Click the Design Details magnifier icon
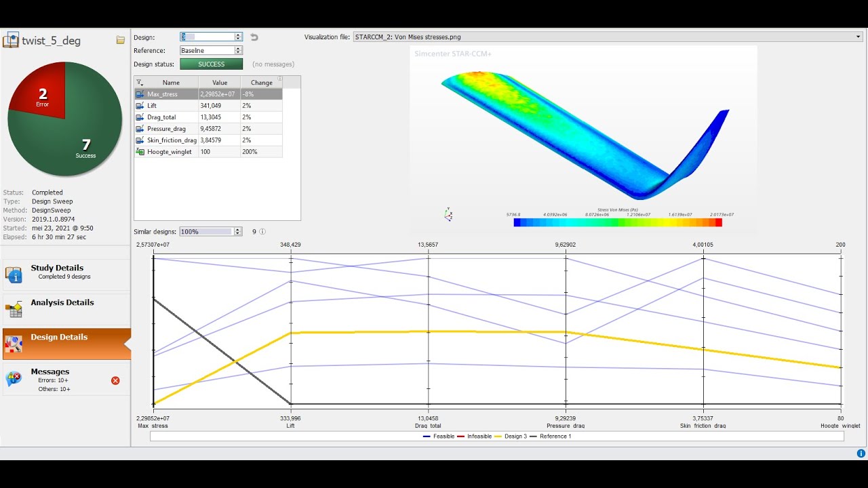 14,344
